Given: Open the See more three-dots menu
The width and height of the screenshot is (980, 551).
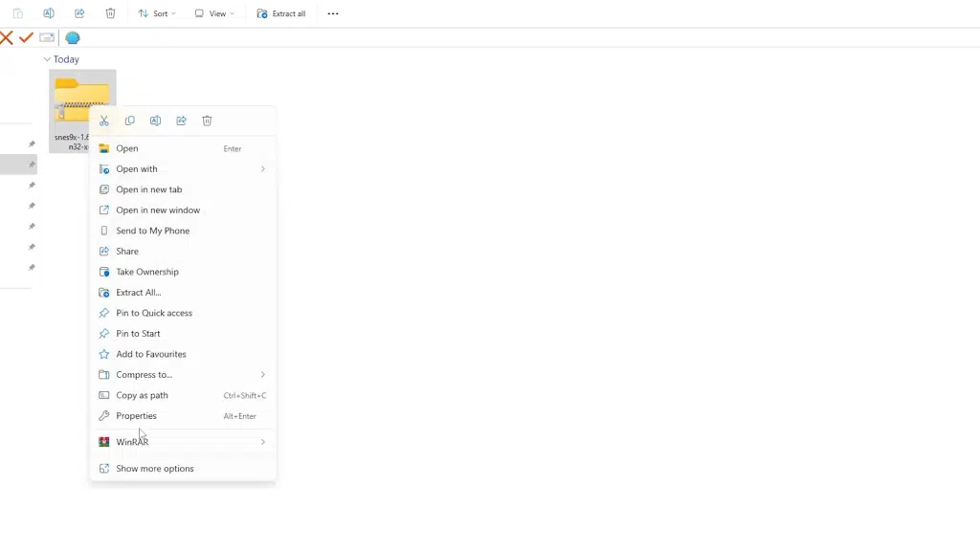Looking at the screenshot, I should coord(333,13).
